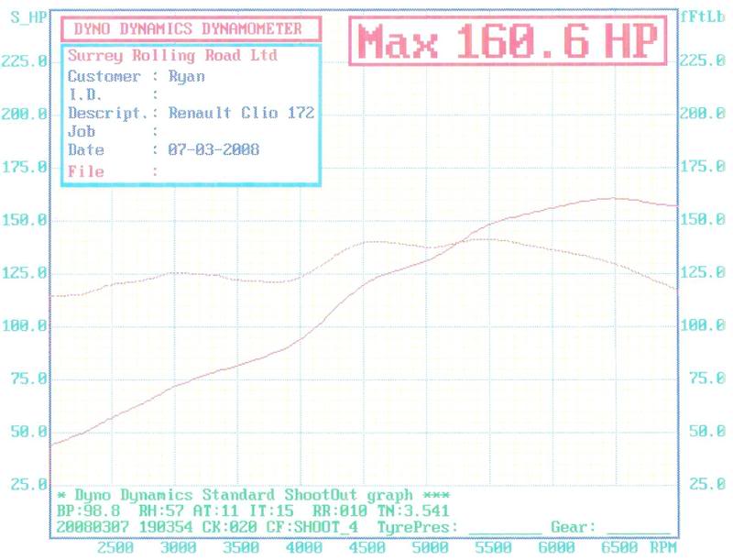Select left axis value '50.0'
Screen dimensions: 733x560
tap(29, 432)
